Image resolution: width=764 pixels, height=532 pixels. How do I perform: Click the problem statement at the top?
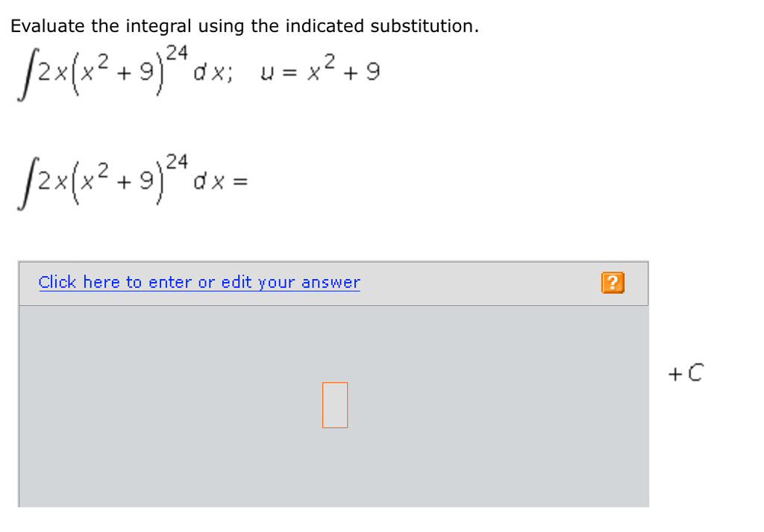245,25
